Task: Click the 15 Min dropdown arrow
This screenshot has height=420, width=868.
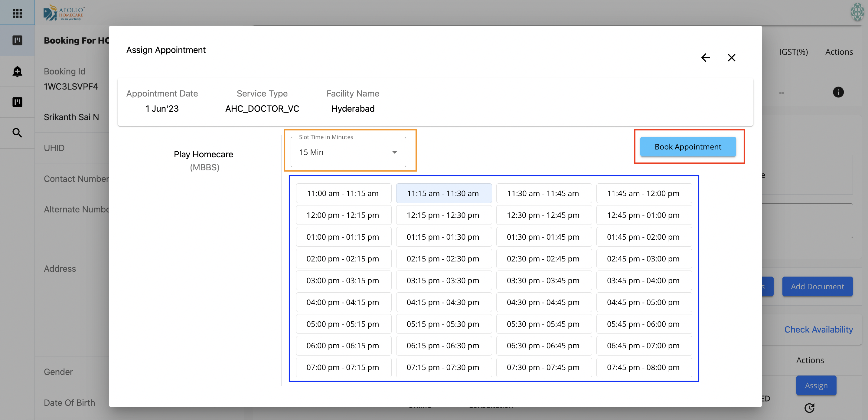Action: (394, 153)
